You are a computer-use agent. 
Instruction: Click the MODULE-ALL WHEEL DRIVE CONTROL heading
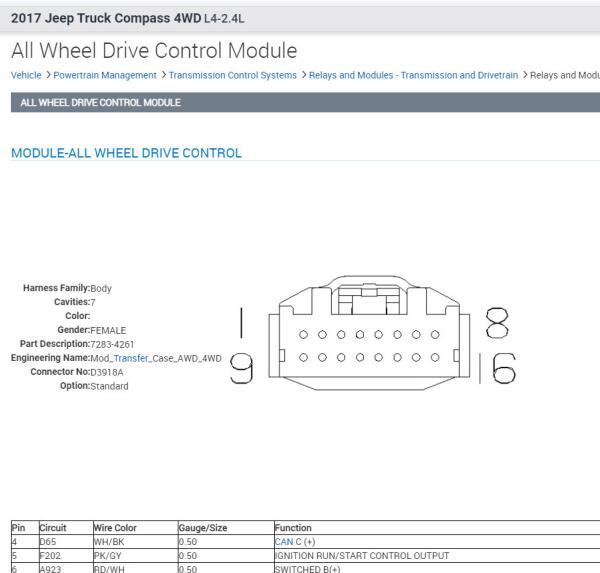(x=126, y=153)
